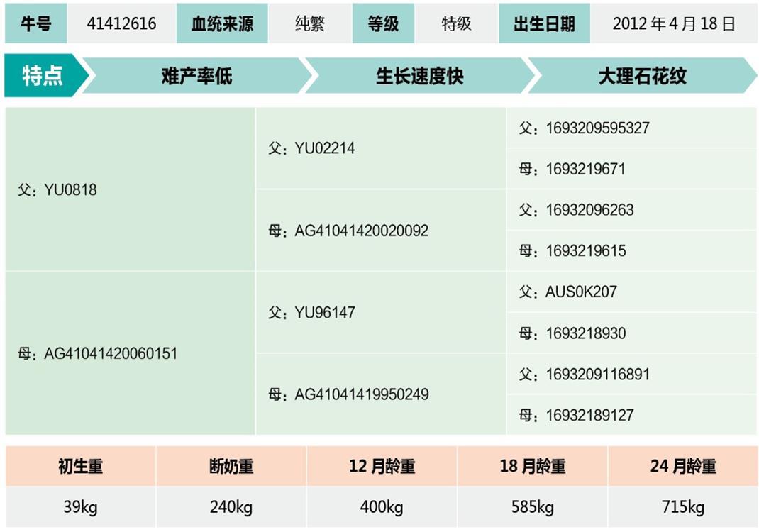Viewport: 759px width, 532px height.
Task: Click grandsire YU02214 in the pedigree
Action: coord(311,149)
